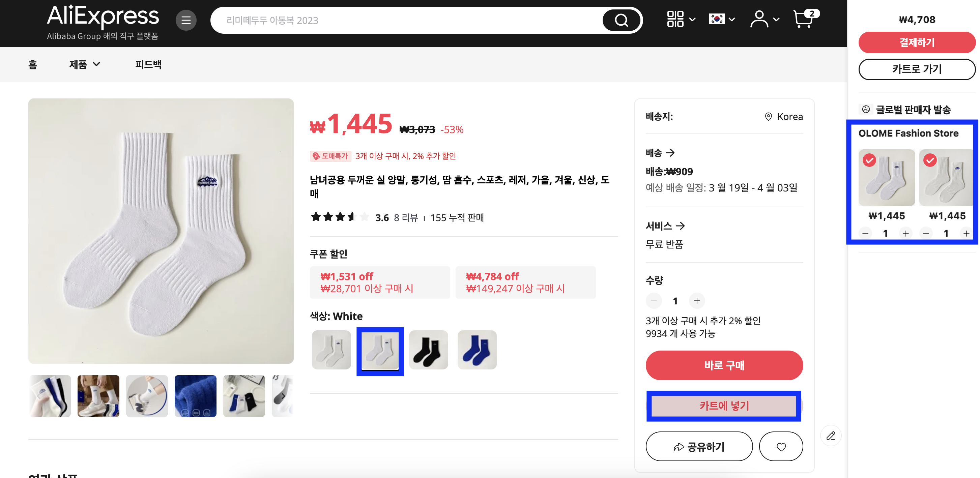Screen dimensions: 980x478
Task: Uncheck the first sock item in OLOME Fashion Store
Action: coord(870,160)
